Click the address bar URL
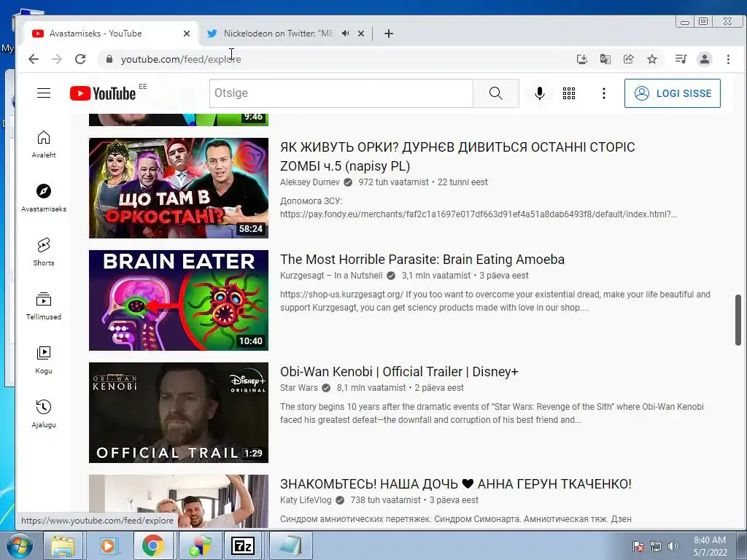The image size is (747, 560). [x=181, y=59]
